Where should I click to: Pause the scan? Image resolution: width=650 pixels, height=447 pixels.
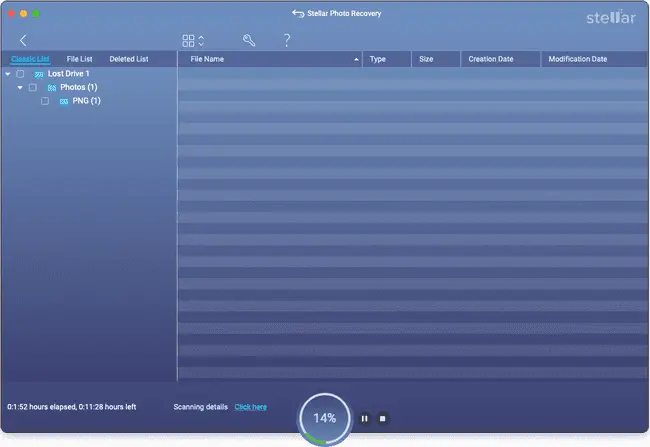tap(364, 419)
